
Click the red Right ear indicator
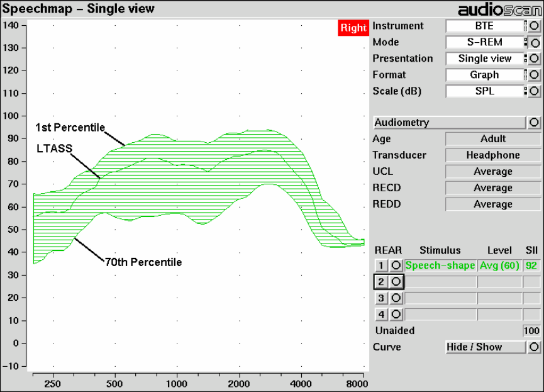click(353, 28)
